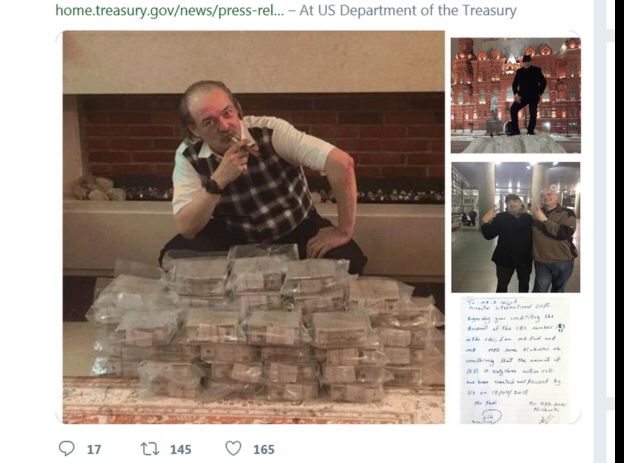
Task: Click the man standing on the snow mound
Action: pos(528,95)
